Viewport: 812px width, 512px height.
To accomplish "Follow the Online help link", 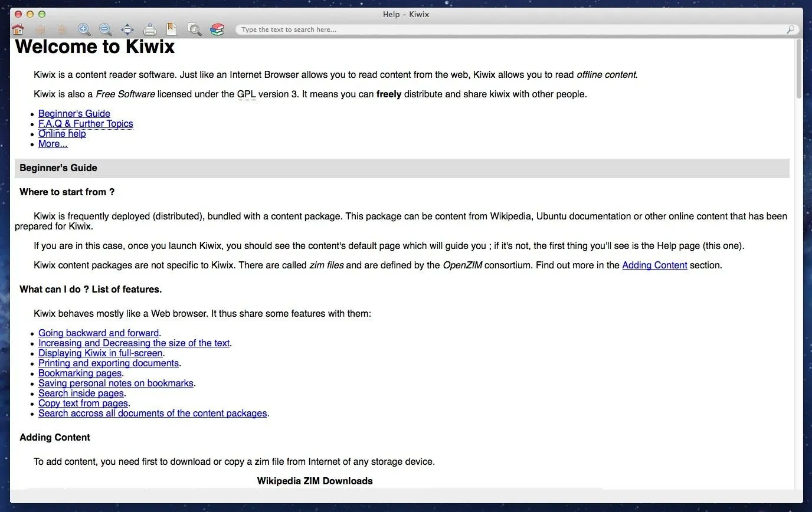I will pyautogui.click(x=62, y=133).
